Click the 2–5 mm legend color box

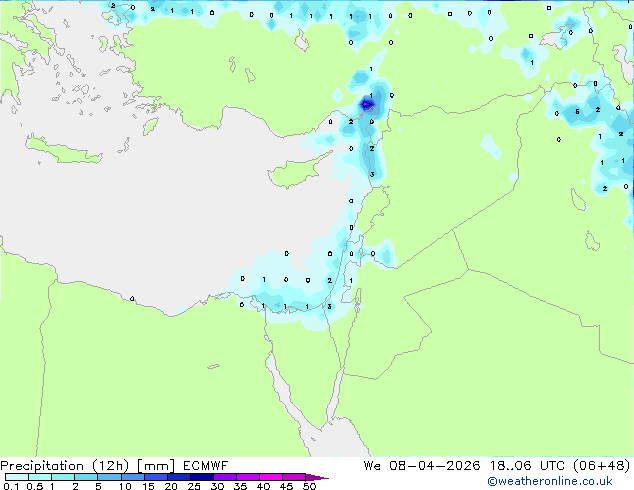click(x=86, y=477)
